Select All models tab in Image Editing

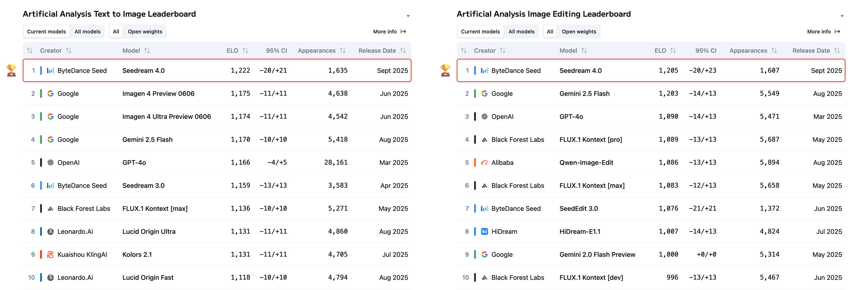521,32
